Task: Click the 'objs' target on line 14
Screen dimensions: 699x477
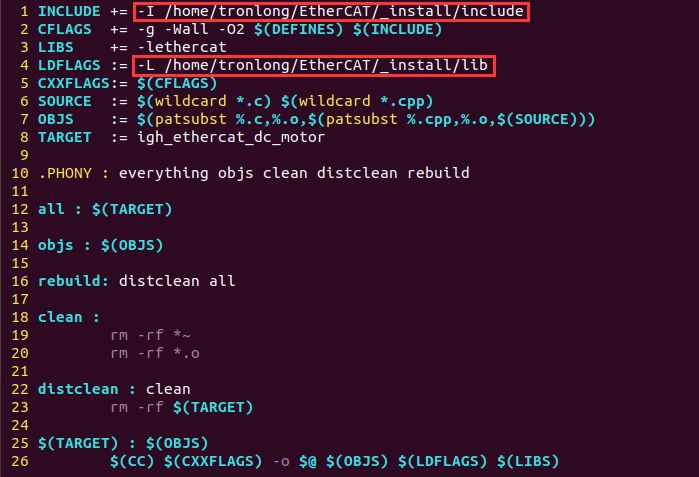Action: pos(56,246)
